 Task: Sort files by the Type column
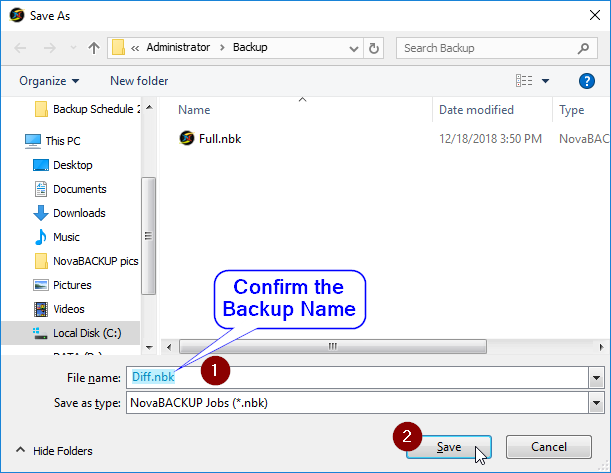point(572,110)
